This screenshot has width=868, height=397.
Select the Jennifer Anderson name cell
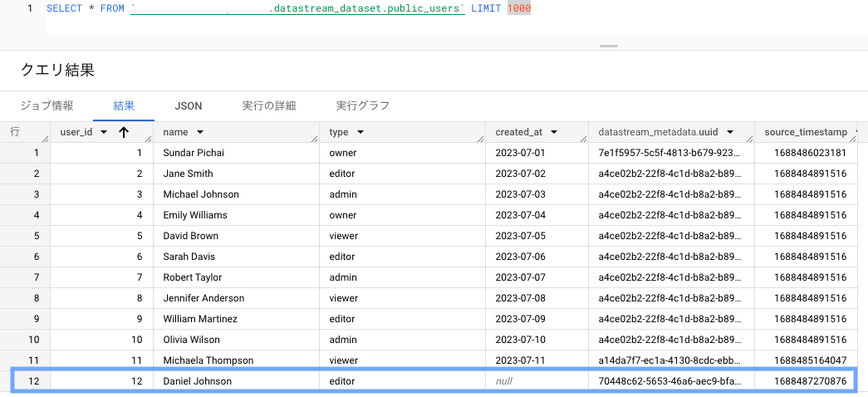pos(237,298)
